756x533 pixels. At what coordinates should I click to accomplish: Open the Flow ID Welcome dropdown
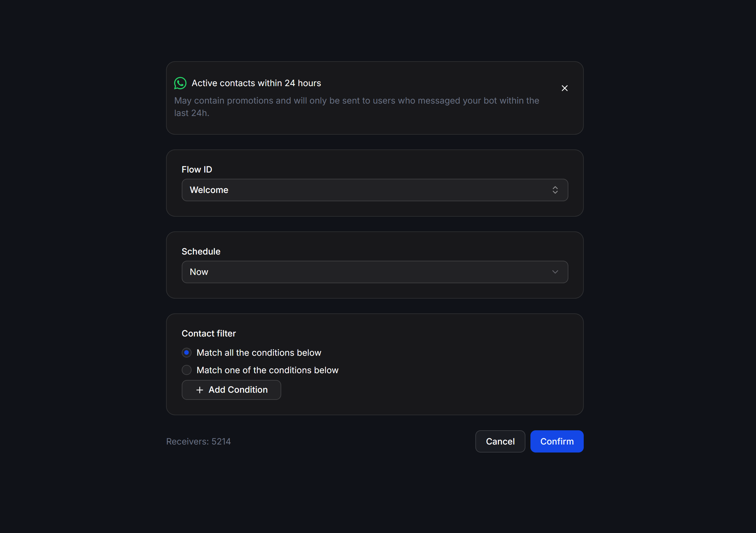click(x=375, y=190)
